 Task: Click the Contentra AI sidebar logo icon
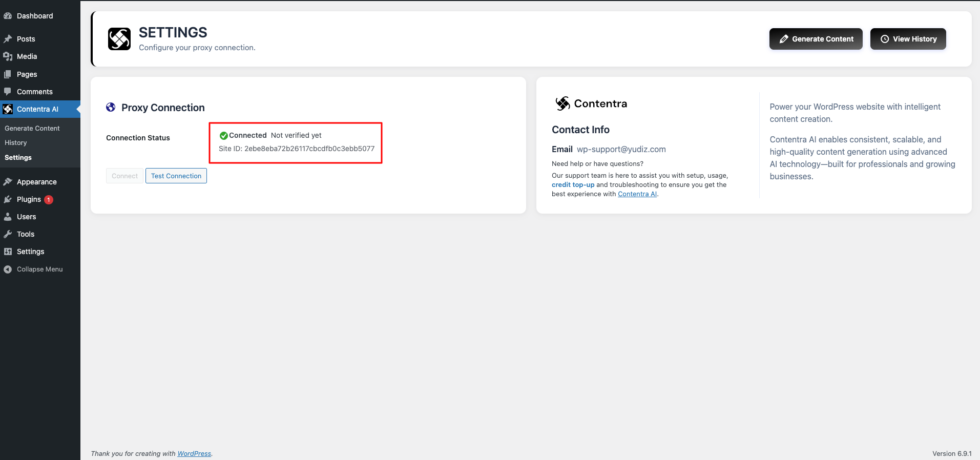[x=8, y=109]
